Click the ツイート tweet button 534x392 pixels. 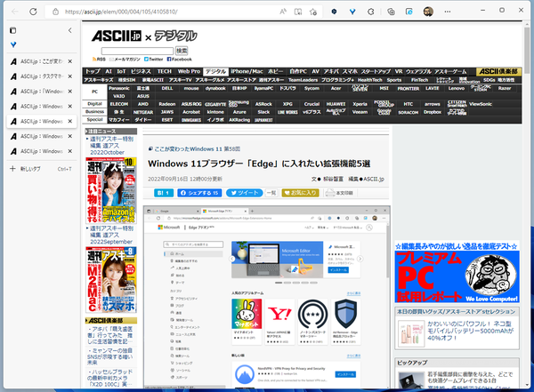[245, 193]
